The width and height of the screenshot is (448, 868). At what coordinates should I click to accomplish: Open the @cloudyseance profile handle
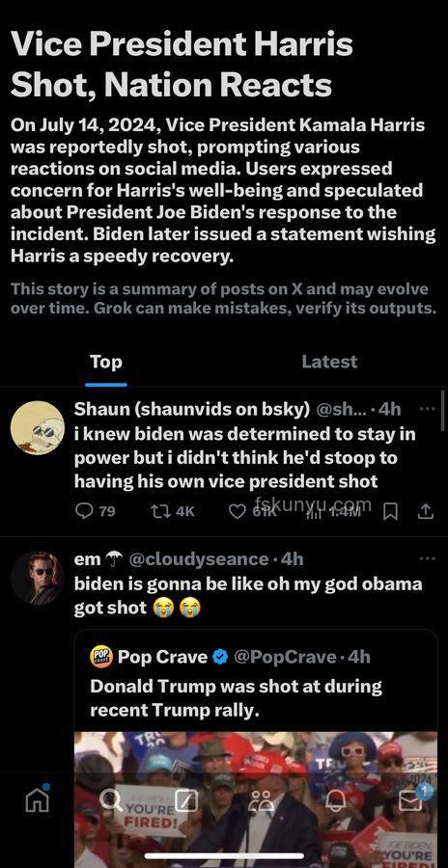200,559
